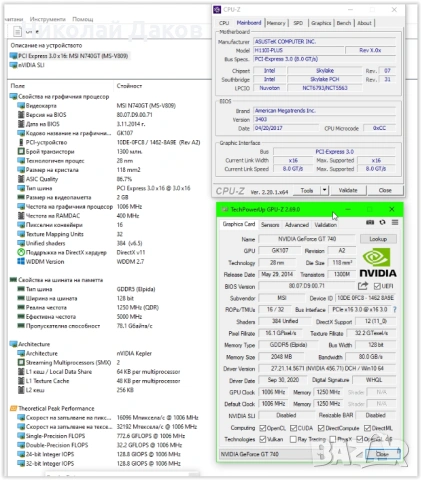Toggle the PhysX checkbox
Viewport: 421px width, 480px height.
point(333,439)
